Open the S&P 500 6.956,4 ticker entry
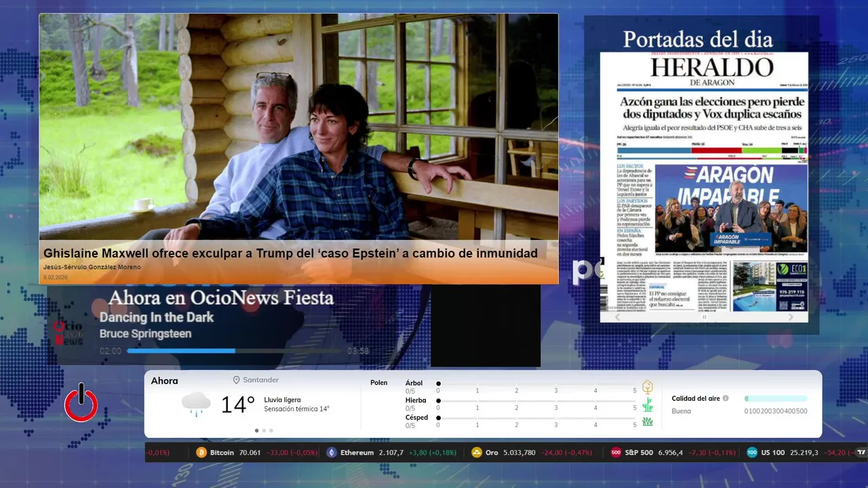This screenshot has width=868, height=488. (673, 452)
